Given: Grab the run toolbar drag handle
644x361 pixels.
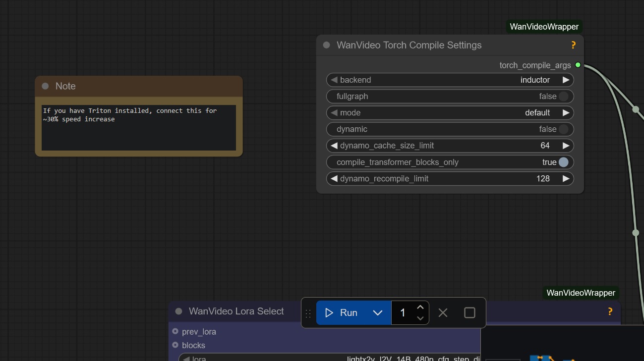Looking at the screenshot, I should tap(308, 313).
